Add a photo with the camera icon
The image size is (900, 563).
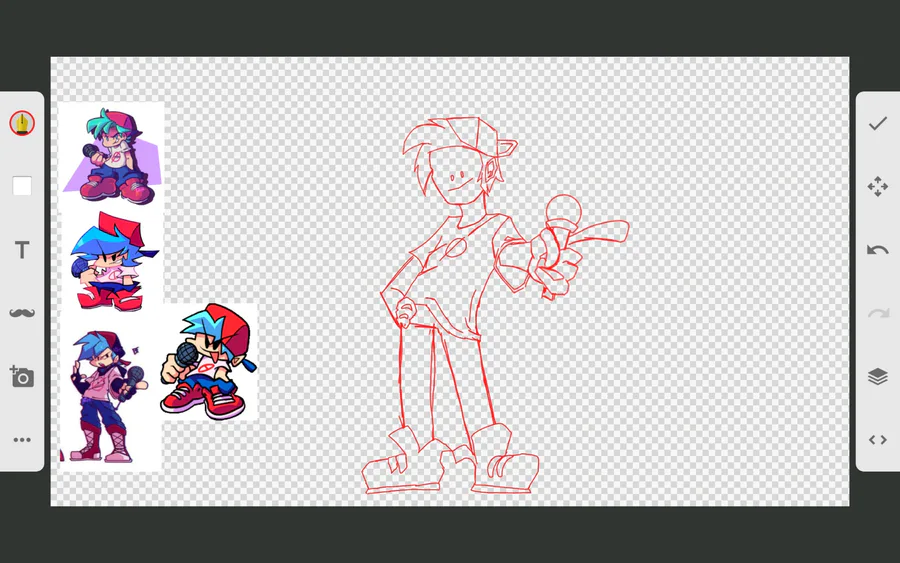click(x=22, y=376)
